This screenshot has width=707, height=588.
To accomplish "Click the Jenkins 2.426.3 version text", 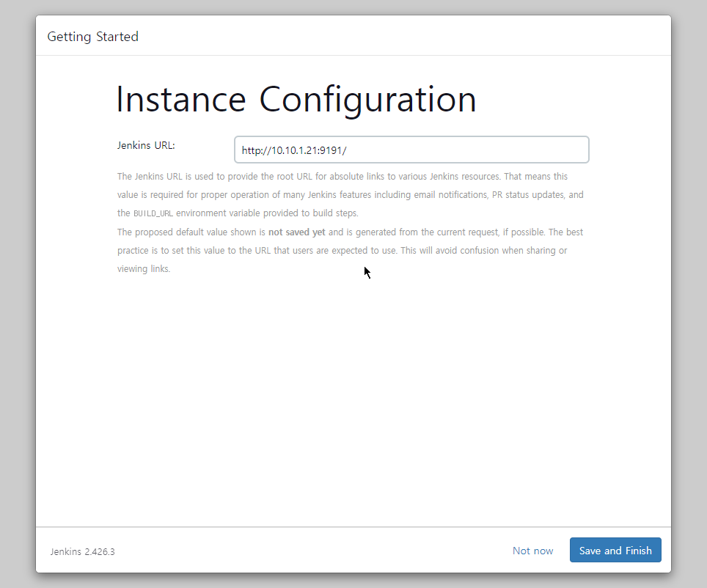I will (x=83, y=551).
